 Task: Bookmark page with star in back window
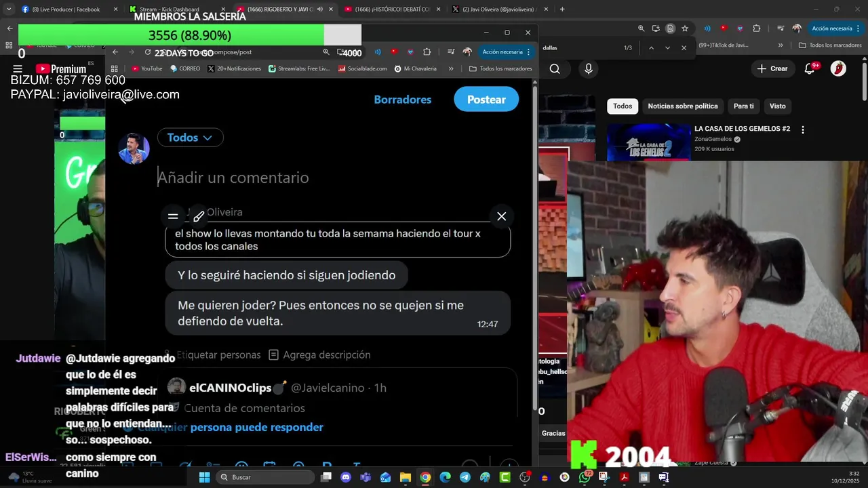click(685, 28)
